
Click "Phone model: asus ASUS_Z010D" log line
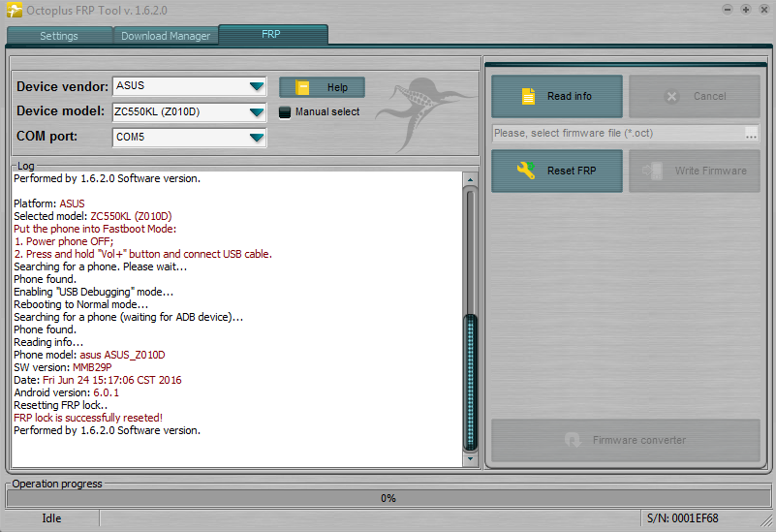(89, 355)
